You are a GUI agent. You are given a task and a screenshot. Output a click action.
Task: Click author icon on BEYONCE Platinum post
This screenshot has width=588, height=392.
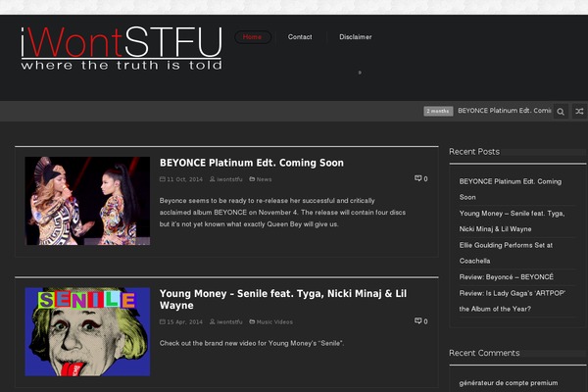click(213, 179)
